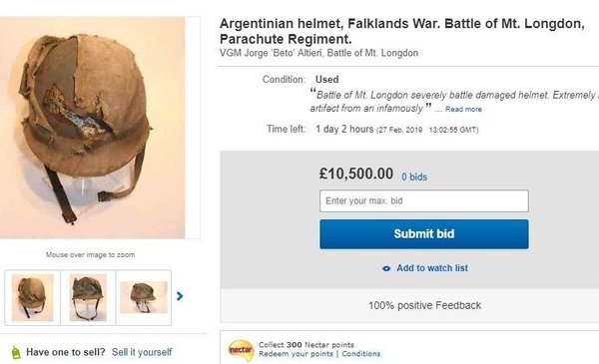This screenshot has height=364, width=599.
Task: Click the main damaged helmet image
Action: click(92, 128)
